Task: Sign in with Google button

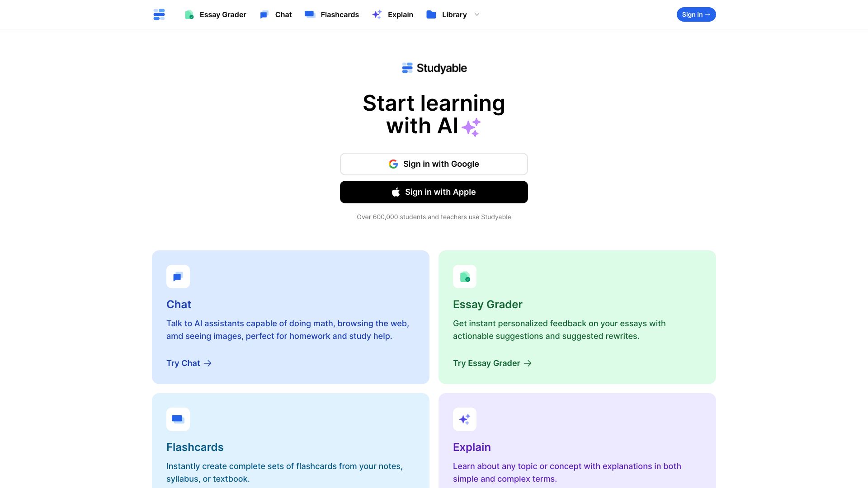Action: 434,164
